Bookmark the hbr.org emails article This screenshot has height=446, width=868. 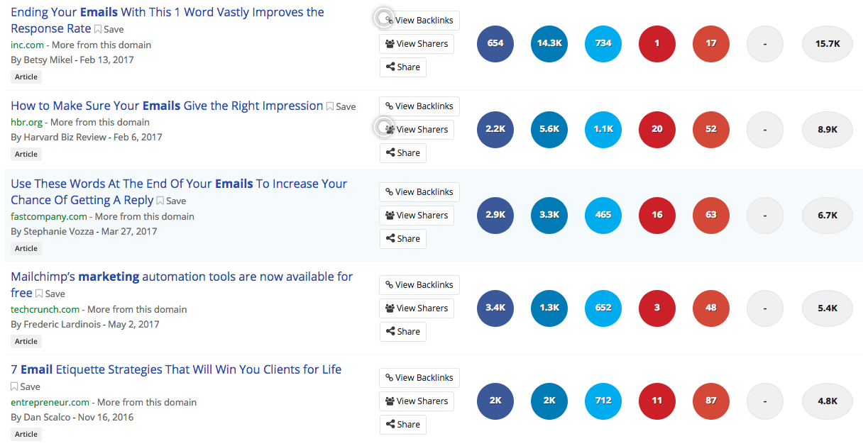pos(341,106)
